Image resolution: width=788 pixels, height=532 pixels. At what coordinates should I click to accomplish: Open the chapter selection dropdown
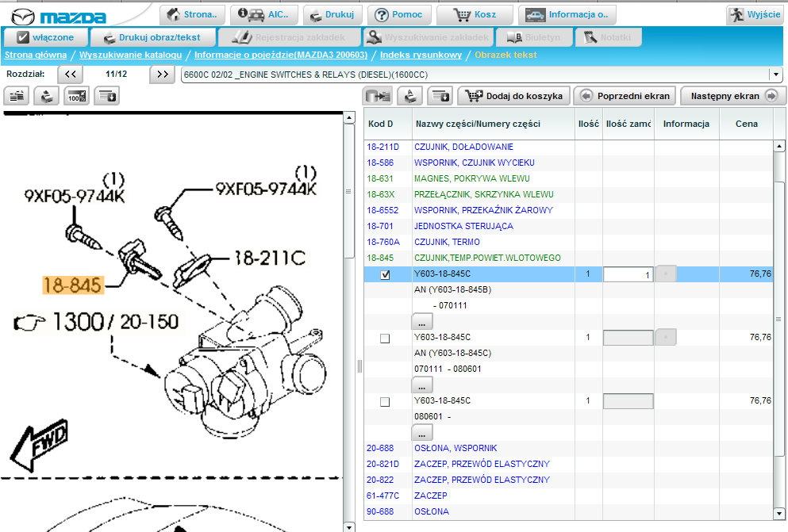pos(775,74)
